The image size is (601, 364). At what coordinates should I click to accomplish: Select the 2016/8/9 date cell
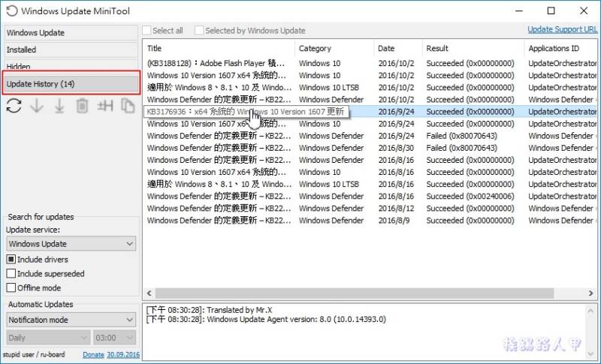(394, 221)
